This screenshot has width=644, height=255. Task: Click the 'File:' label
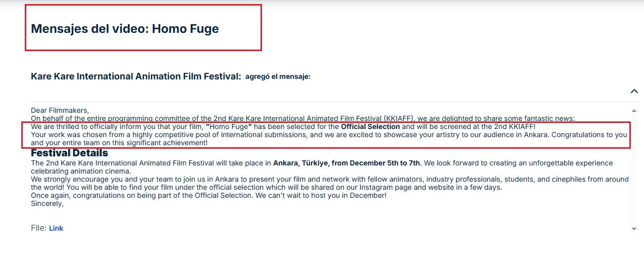click(x=38, y=228)
